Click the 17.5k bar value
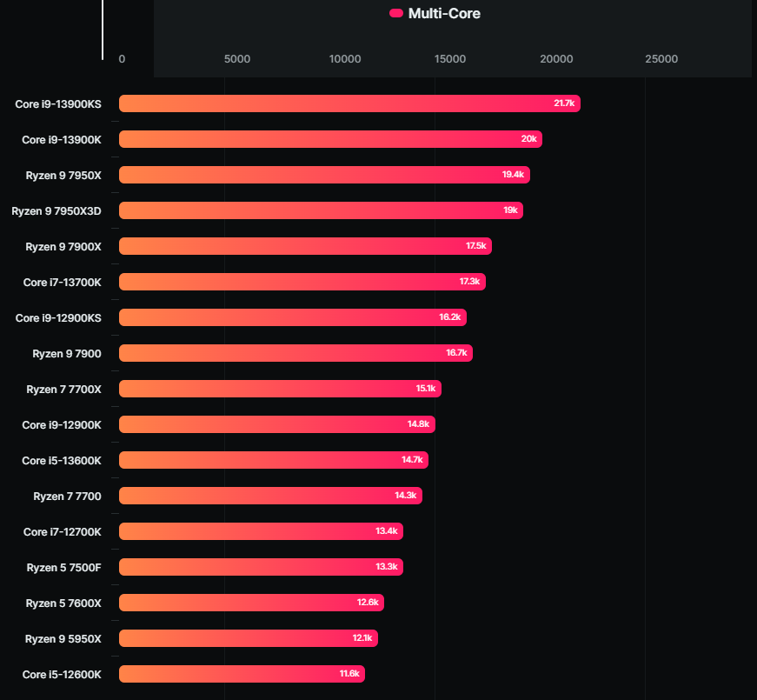This screenshot has height=700, width=757. pos(475,246)
